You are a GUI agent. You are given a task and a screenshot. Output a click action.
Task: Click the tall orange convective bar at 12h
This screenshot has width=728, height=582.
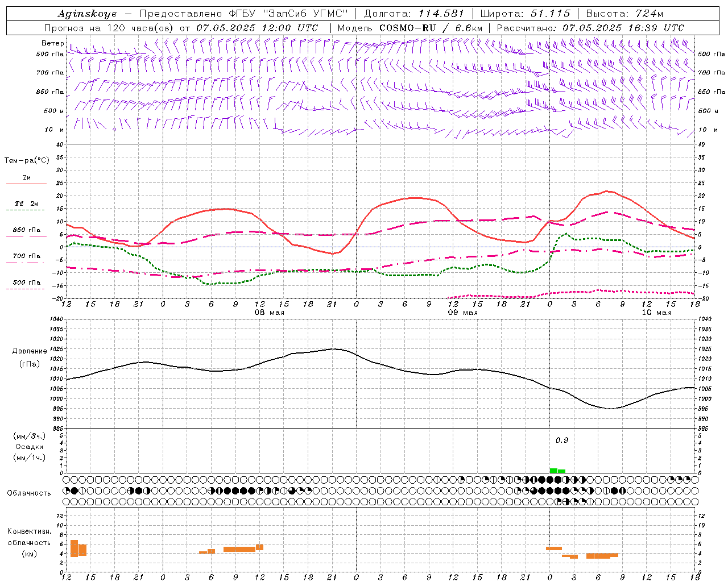(74, 548)
